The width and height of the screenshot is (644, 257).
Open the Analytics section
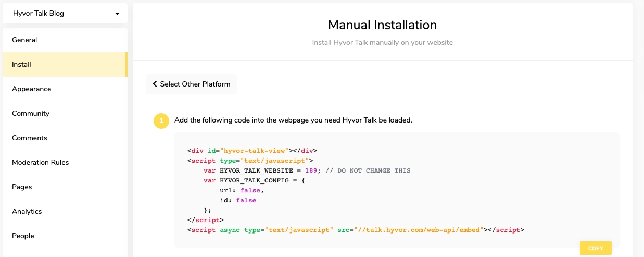pyautogui.click(x=65, y=211)
